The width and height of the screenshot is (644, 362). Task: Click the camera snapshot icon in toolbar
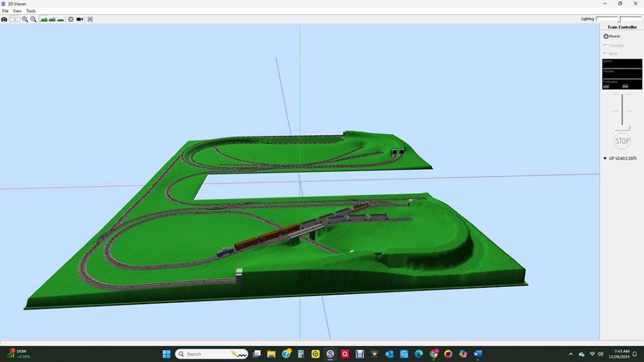(4, 19)
